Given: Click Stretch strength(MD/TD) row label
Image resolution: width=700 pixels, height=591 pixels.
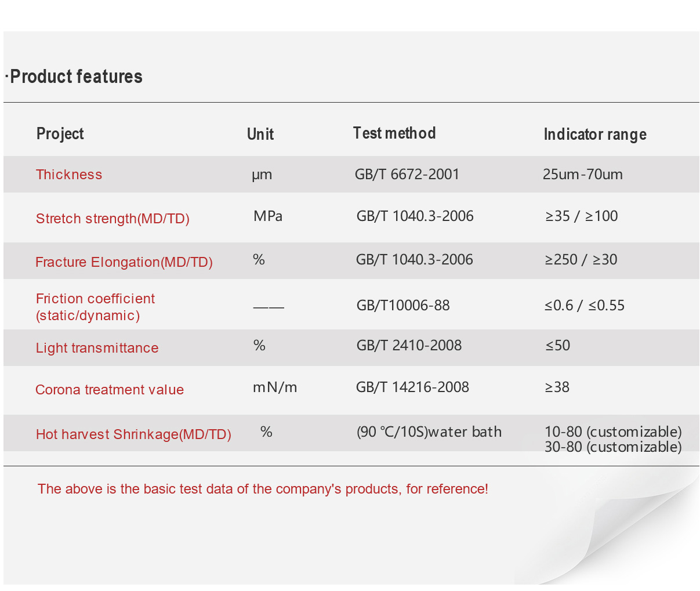Looking at the screenshot, I should pyautogui.click(x=113, y=219).
